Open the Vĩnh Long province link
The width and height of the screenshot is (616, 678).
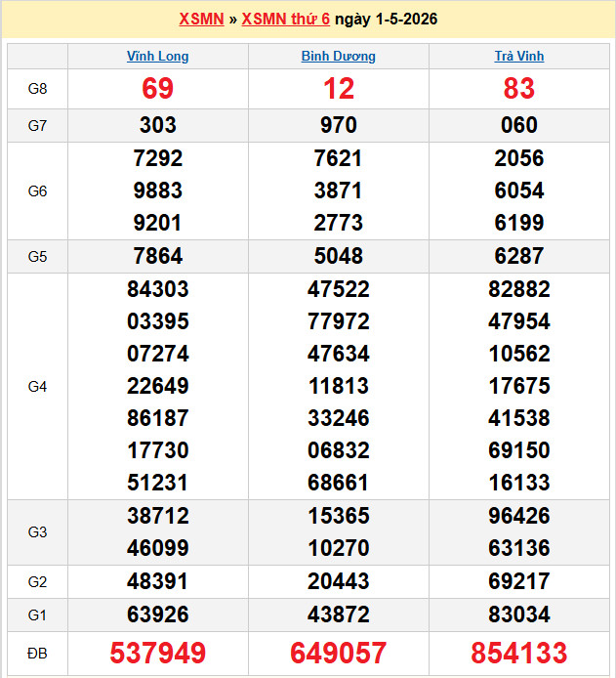[x=158, y=57]
